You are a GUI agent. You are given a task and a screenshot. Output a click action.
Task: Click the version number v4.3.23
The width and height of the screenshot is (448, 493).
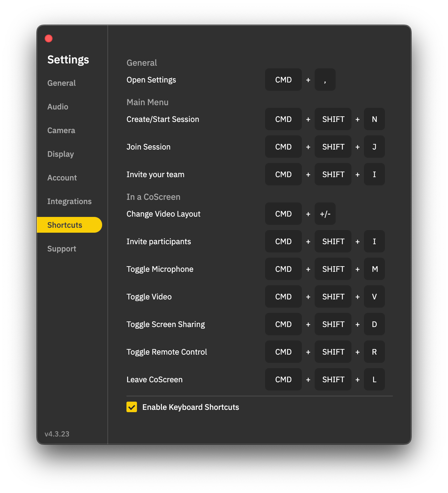(57, 434)
